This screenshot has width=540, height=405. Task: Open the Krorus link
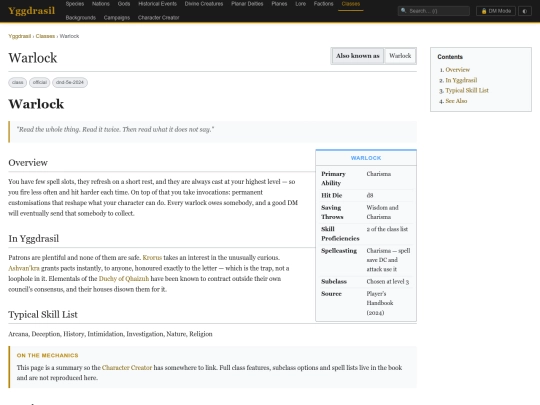pos(152,258)
